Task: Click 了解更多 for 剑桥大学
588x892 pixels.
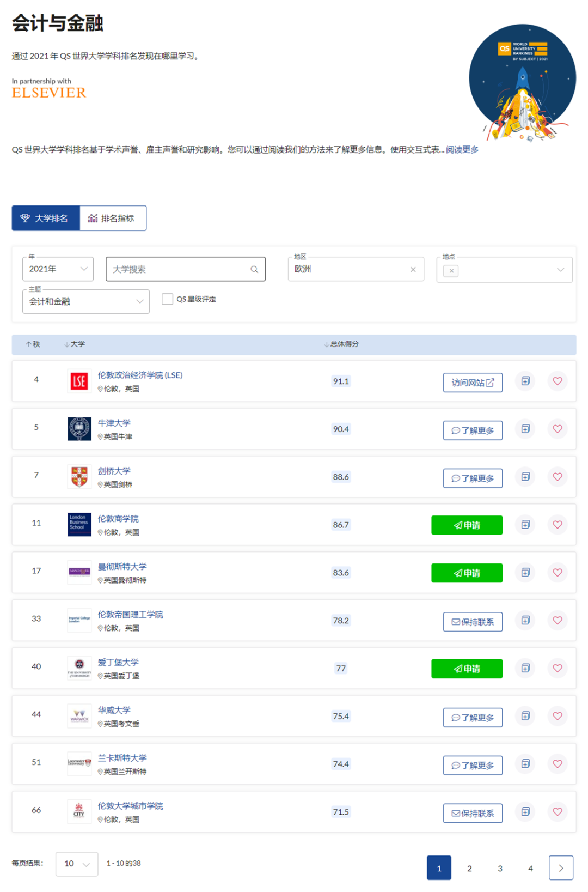Action: [473, 478]
